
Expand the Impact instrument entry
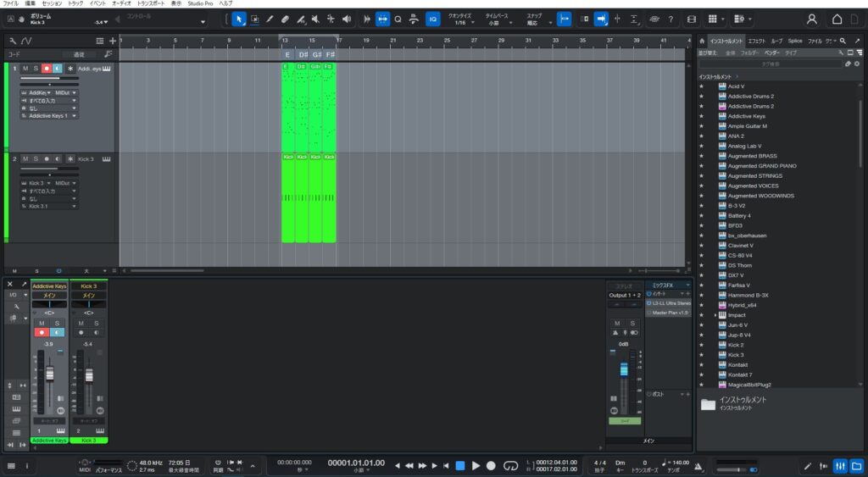(715, 315)
